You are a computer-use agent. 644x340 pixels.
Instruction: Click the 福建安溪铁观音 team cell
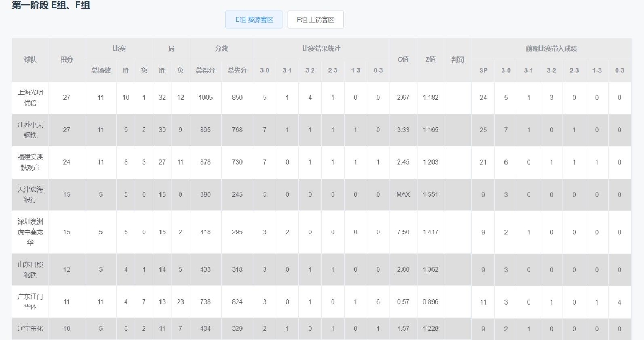pyautogui.click(x=30, y=162)
